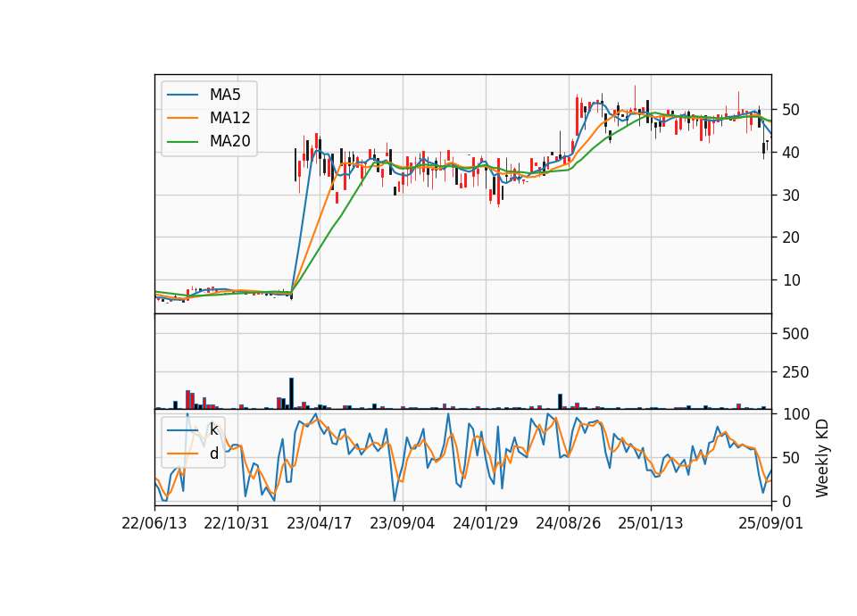This screenshot has height=616, width=857.
Task: Click the volume axis value 500
Action: 795,333
